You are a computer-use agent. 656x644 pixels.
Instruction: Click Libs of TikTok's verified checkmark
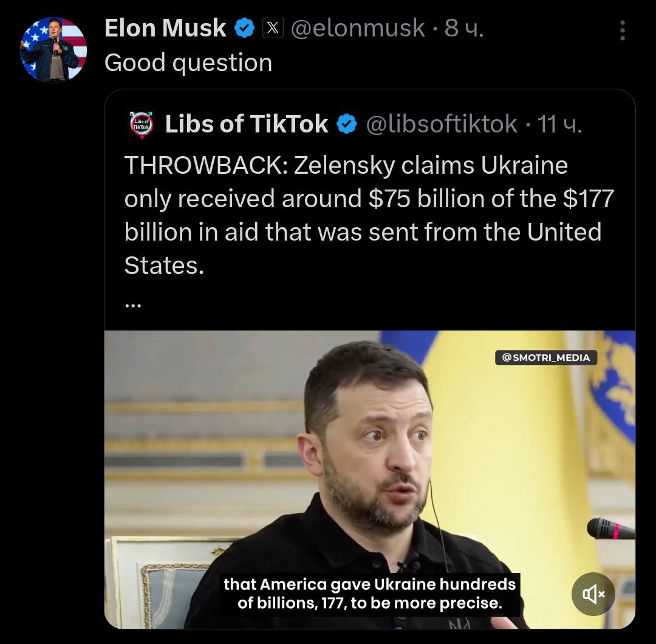pyautogui.click(x=347, y=125)
